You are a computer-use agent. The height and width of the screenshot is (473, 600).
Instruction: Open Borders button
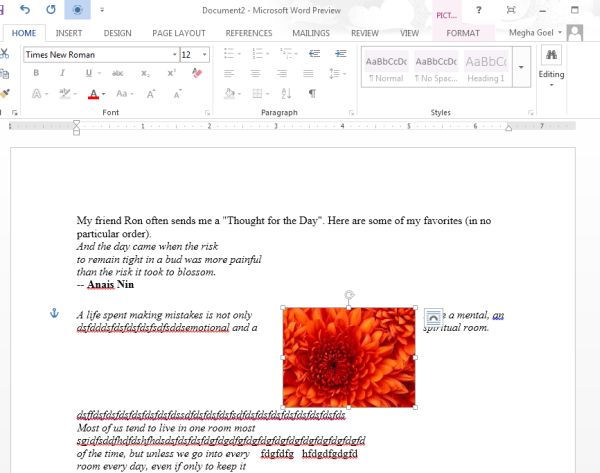[x=258, y=93]
